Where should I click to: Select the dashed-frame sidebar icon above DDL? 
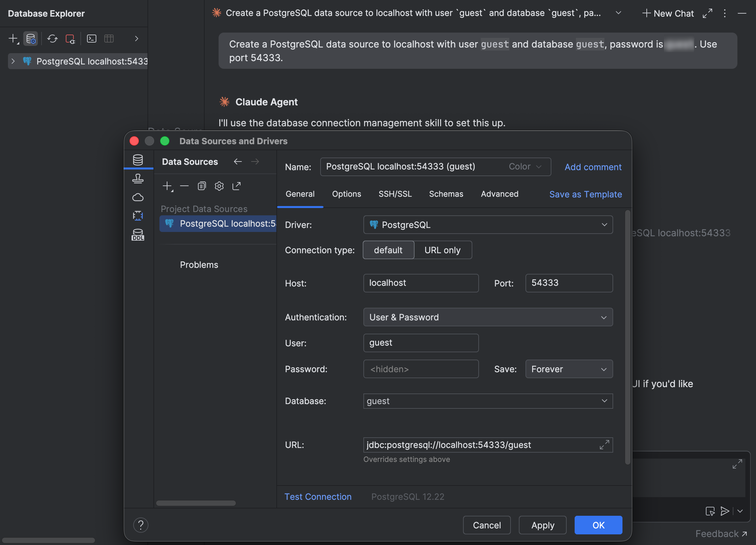tap(138, 216)
